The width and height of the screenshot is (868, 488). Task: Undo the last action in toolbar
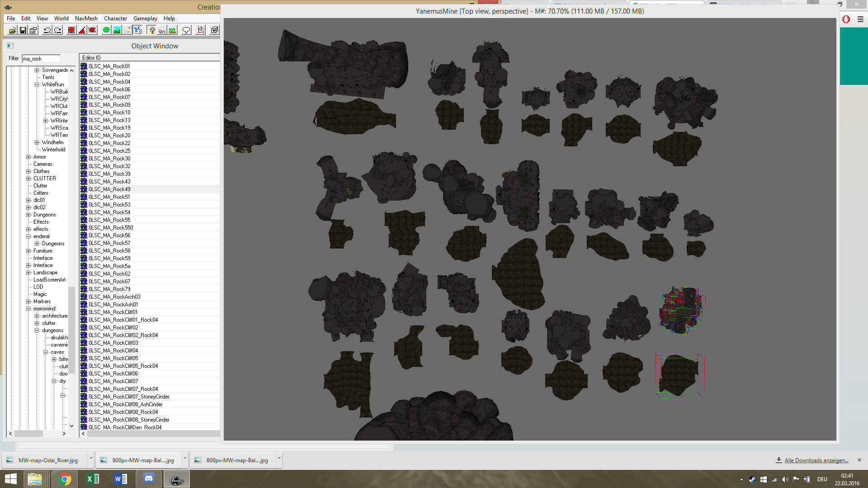47,30
